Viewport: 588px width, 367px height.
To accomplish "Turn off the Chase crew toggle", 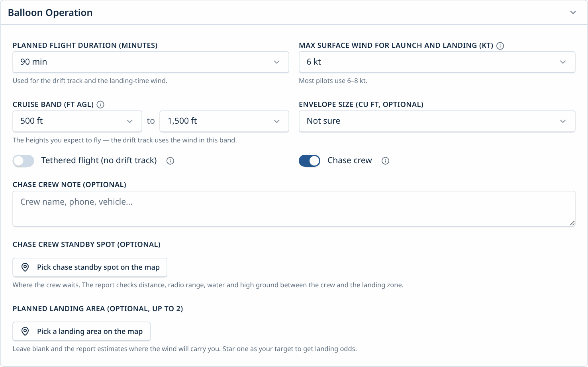I will tap(310, 161).
